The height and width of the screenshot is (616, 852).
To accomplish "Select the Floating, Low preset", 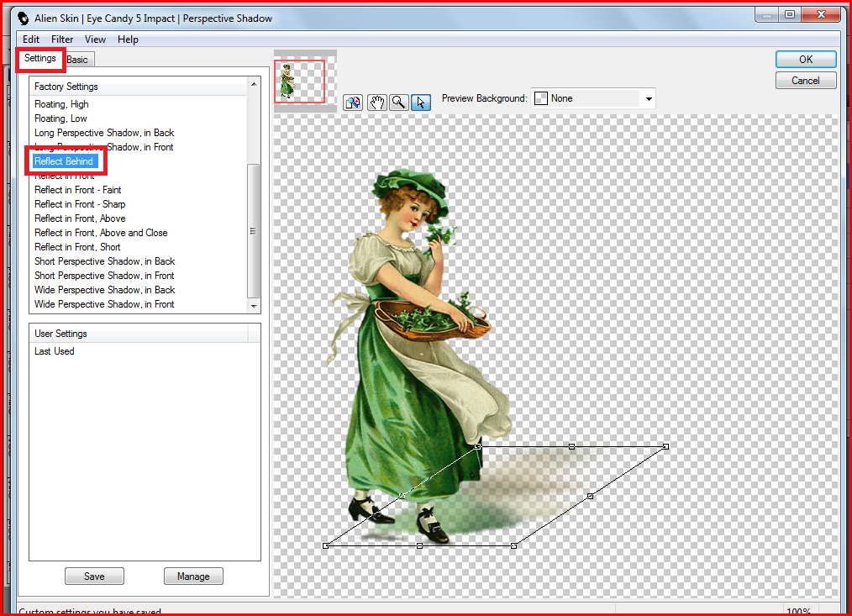I will click(x=60, y=118).
